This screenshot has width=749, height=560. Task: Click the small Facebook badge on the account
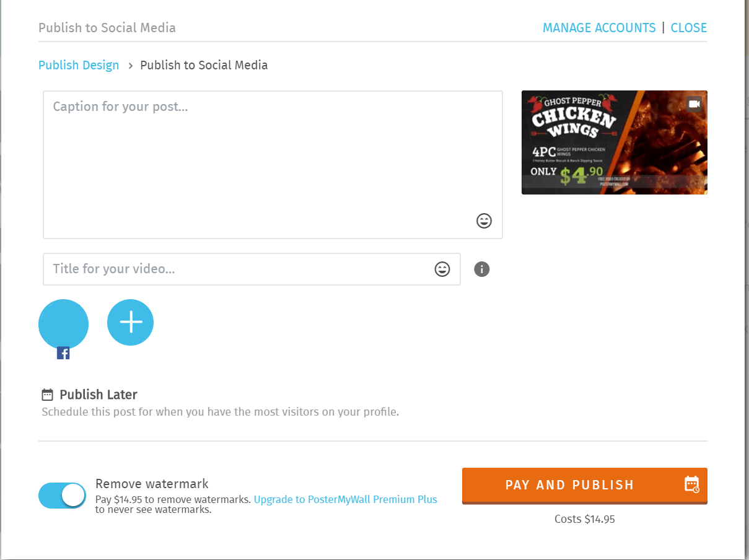click(63, 352)
